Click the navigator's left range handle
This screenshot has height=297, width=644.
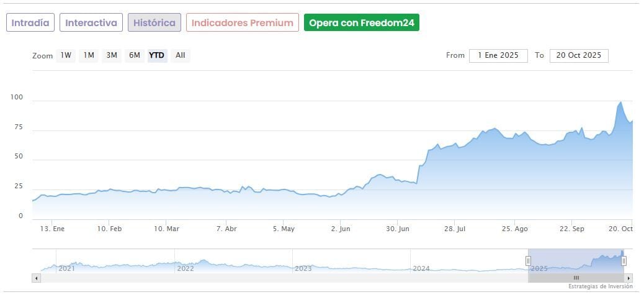coord(529,261)
